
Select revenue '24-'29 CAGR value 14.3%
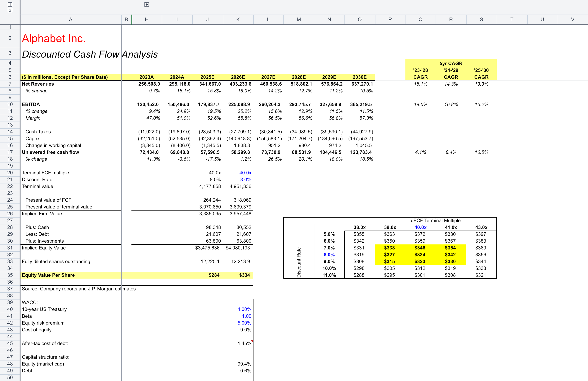tap(451, 84)
